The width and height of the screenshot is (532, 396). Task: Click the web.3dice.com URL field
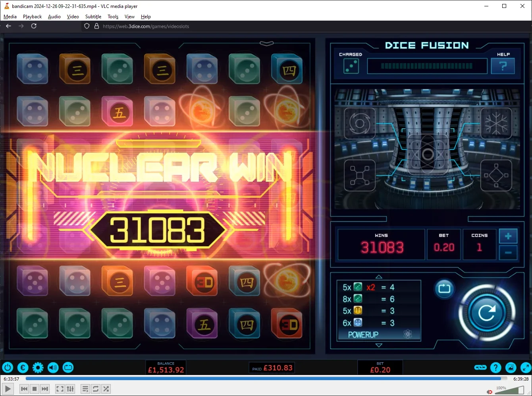tap(146, 26)
